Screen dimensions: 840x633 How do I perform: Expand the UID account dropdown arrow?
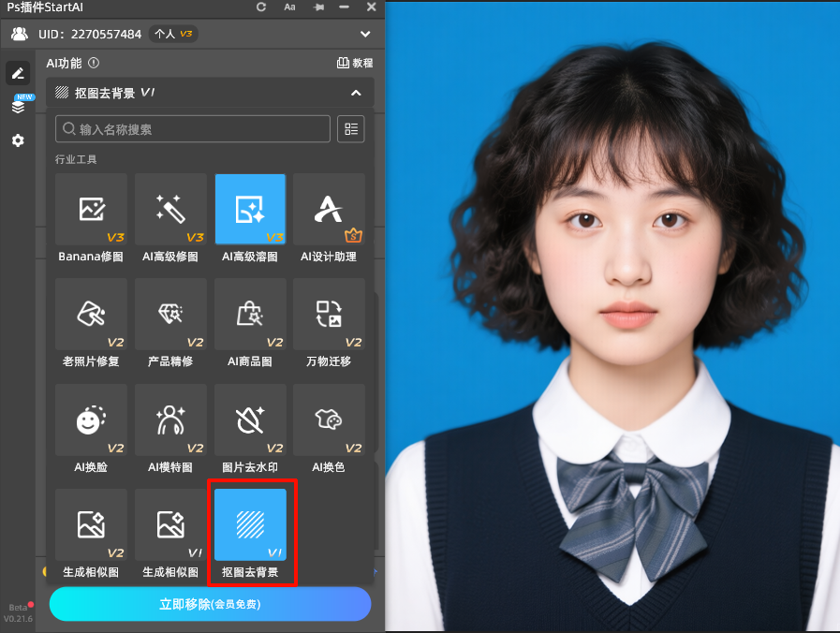[x=365, y=35]
